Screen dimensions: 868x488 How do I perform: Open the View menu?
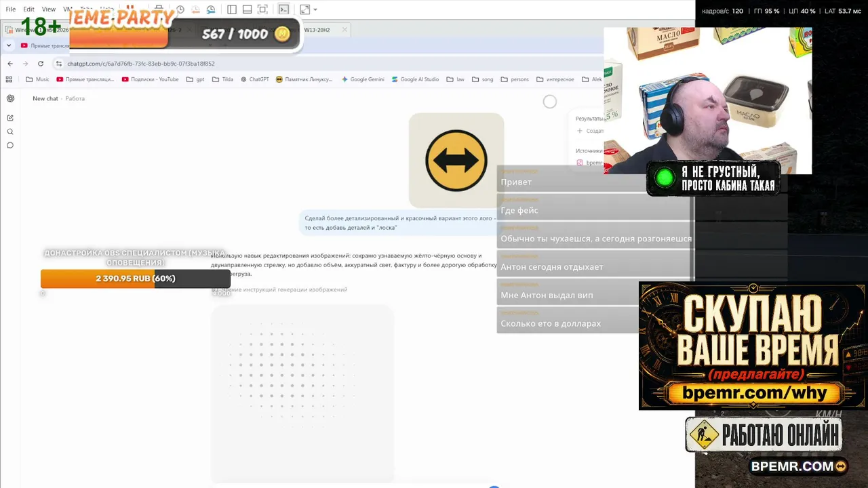[49, 9]
